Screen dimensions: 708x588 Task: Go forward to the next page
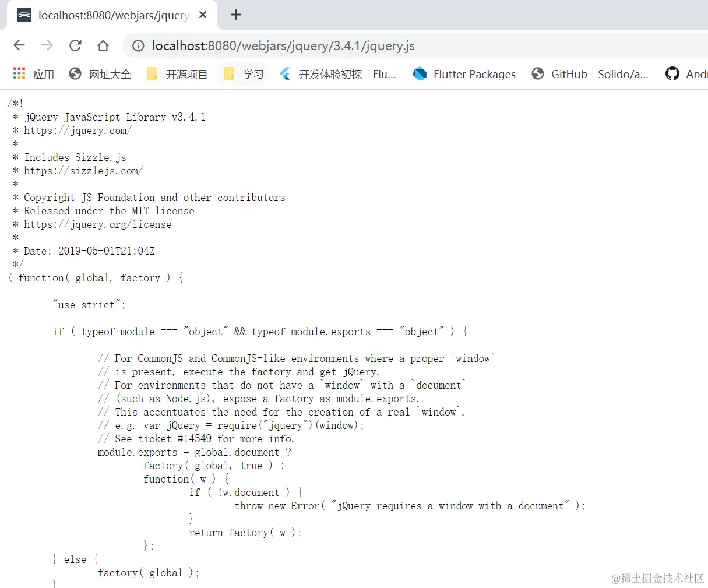[x=47, y=45]
